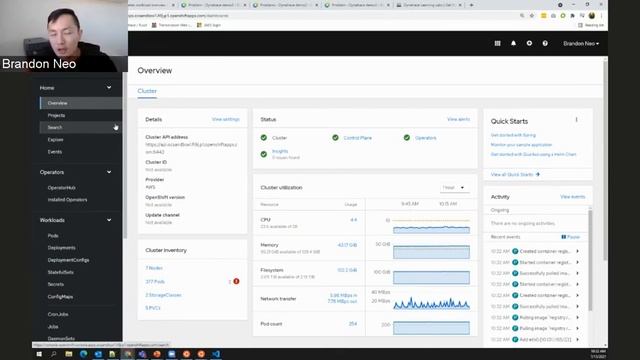Open the 7 Nodes inventory link
The image size is (640, 360).
154,268
